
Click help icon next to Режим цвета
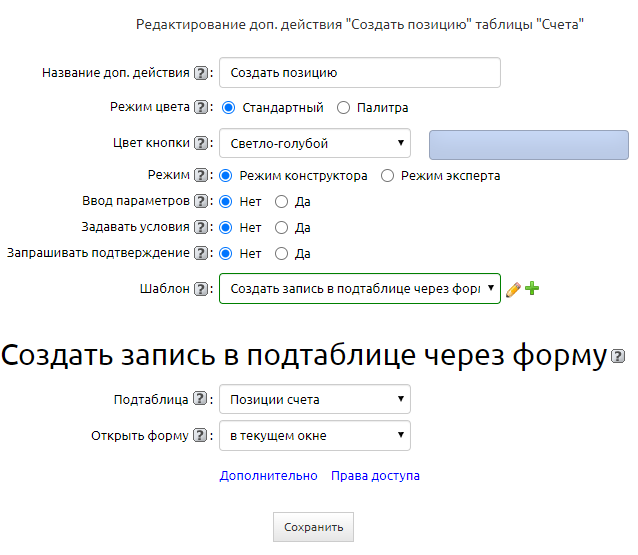[201, 107]
